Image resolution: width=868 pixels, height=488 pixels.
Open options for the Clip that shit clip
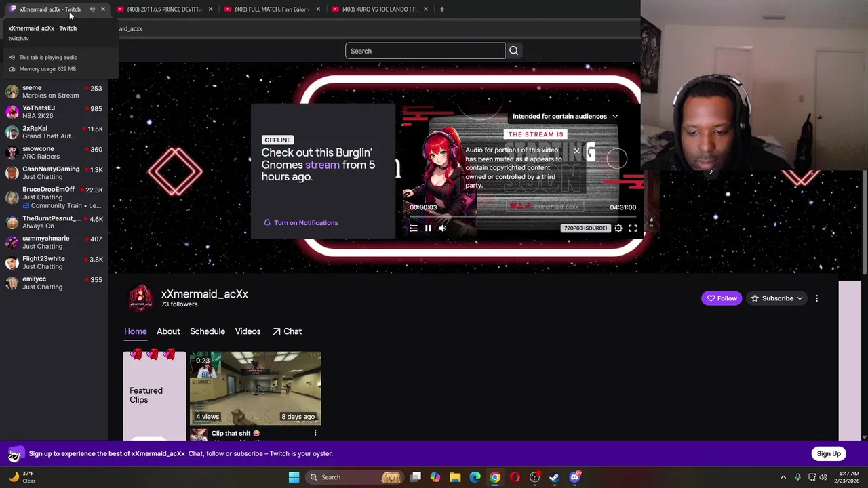(315, 433)
